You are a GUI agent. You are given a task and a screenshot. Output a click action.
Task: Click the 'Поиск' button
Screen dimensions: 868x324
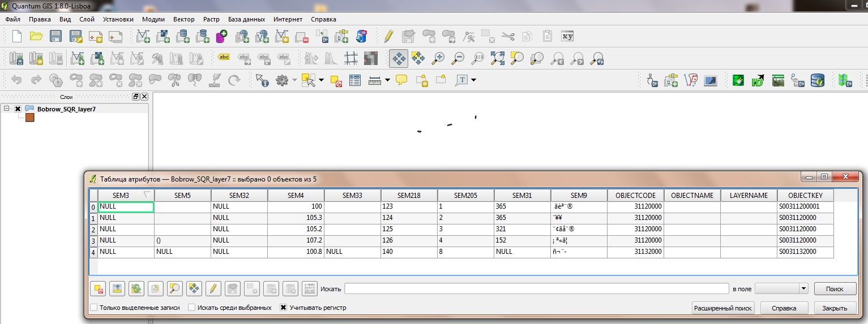click(x=835, y=288)
